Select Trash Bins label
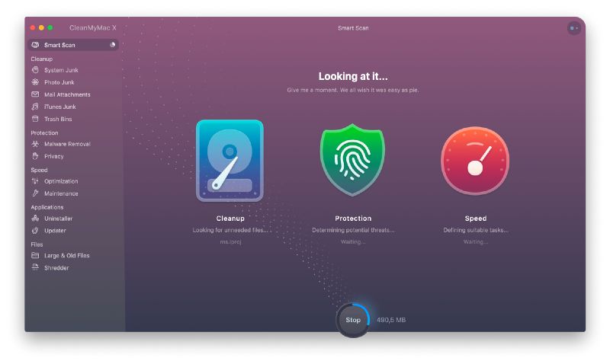The width and height of the screenshot is (610, 364). point(58,119)
